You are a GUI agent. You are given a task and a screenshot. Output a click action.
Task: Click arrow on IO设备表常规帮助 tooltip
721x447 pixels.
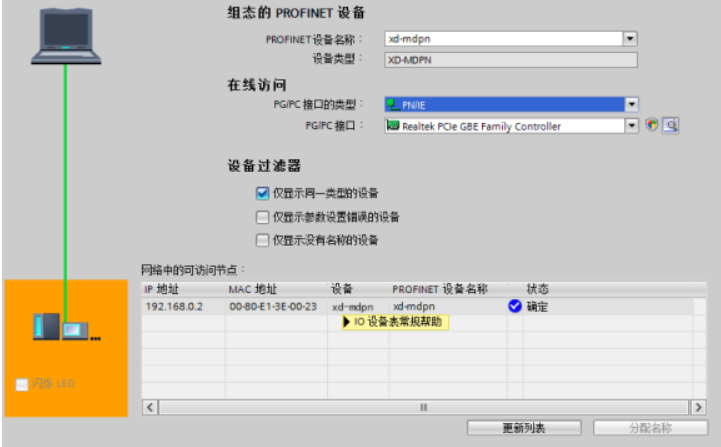pyautogui.click(x=347, y=322)
